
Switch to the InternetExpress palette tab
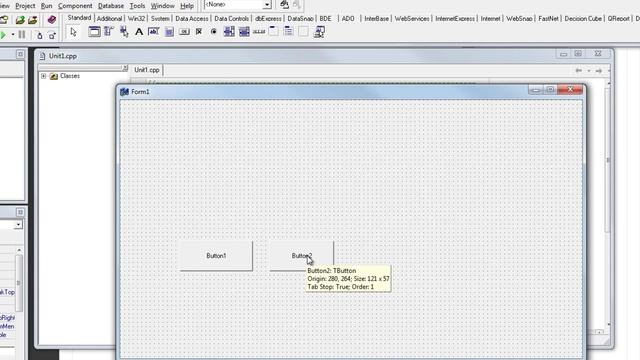coord(455,19)
